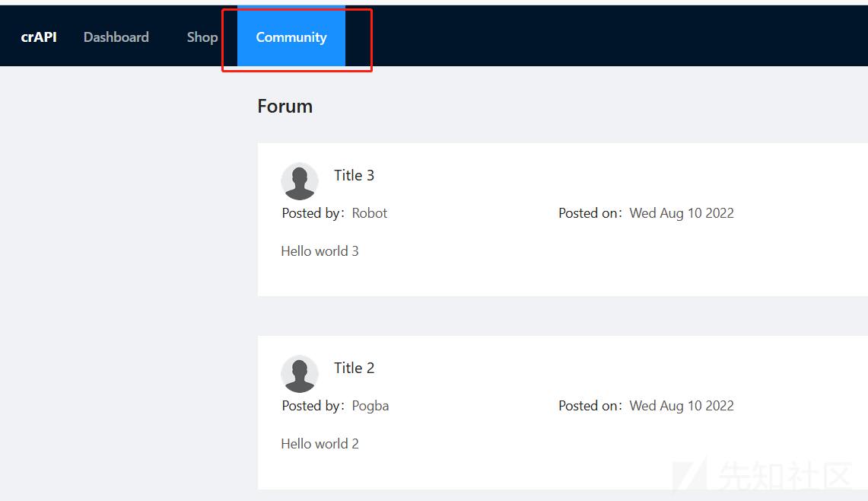Open the Hello world 3 post body
The width and height of the screenshot is (868, 501).
point(320,251)
